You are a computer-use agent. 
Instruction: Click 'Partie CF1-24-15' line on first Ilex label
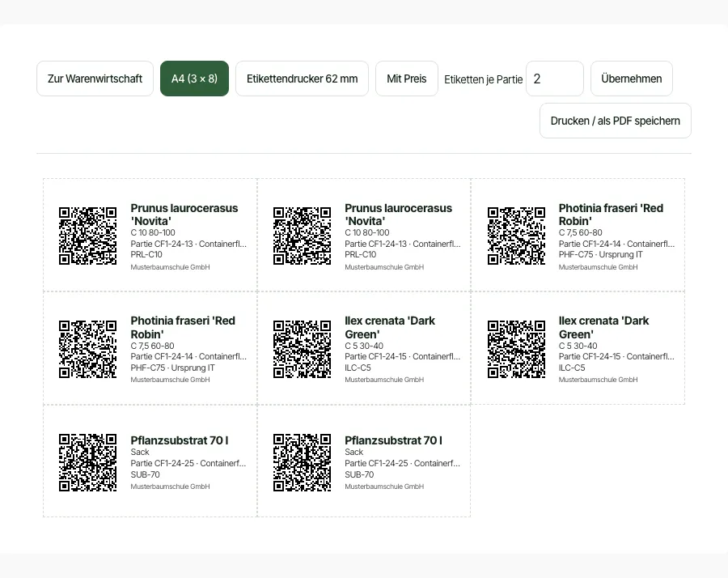[403, 356]
